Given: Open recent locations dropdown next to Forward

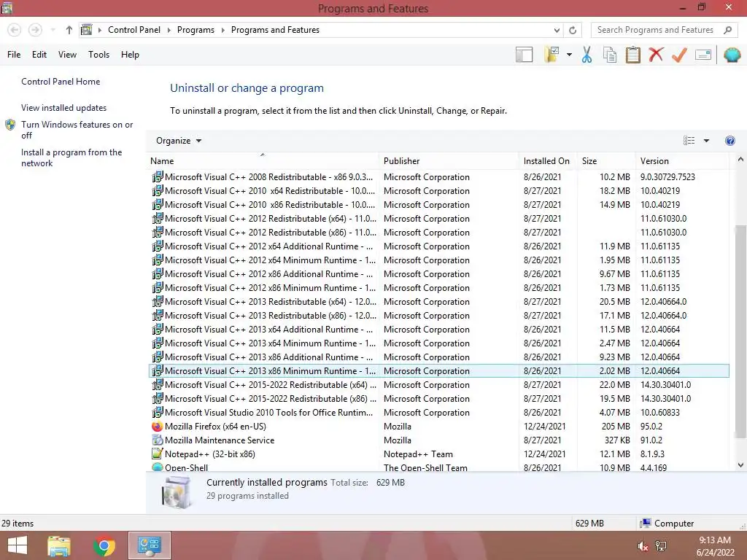Looking at the screenshot, I should [x=53, y=30].
